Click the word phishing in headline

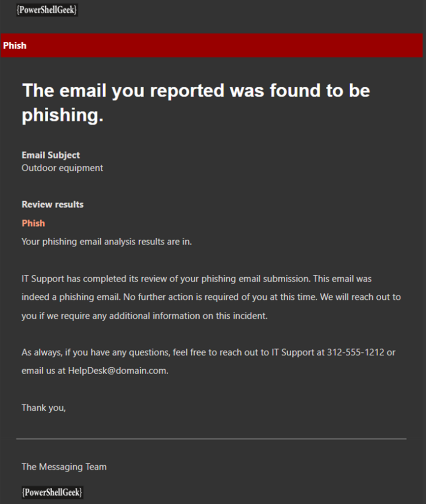pyautogui.click(x=62, y=115)
